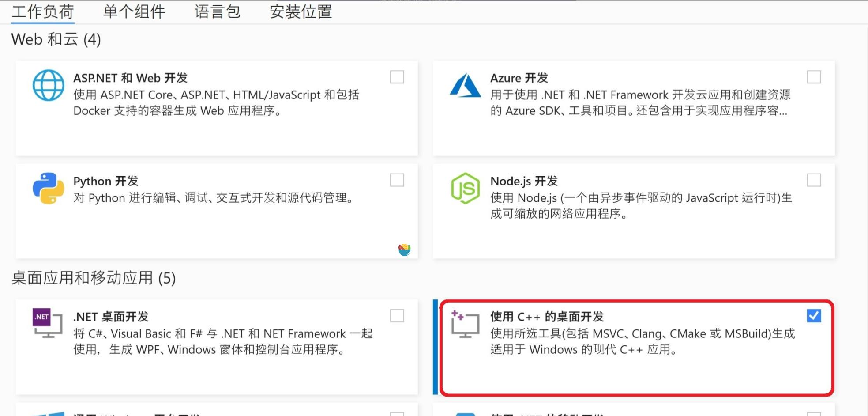
Task: Open the 安装位置 tab
Action: pos(301,12)
